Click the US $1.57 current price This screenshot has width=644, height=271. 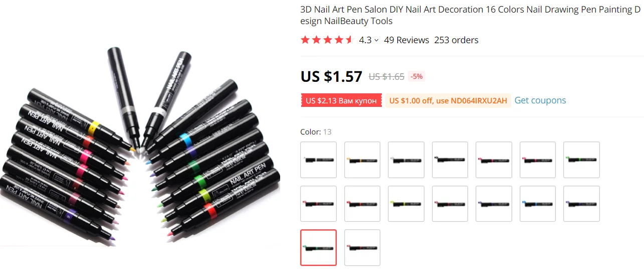point(331,76)
